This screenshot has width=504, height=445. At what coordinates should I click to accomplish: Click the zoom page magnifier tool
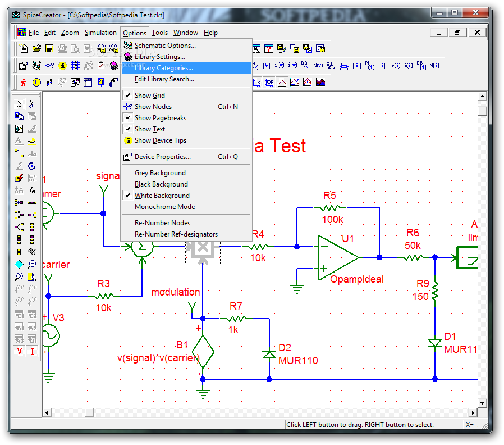tap(32, 276)
